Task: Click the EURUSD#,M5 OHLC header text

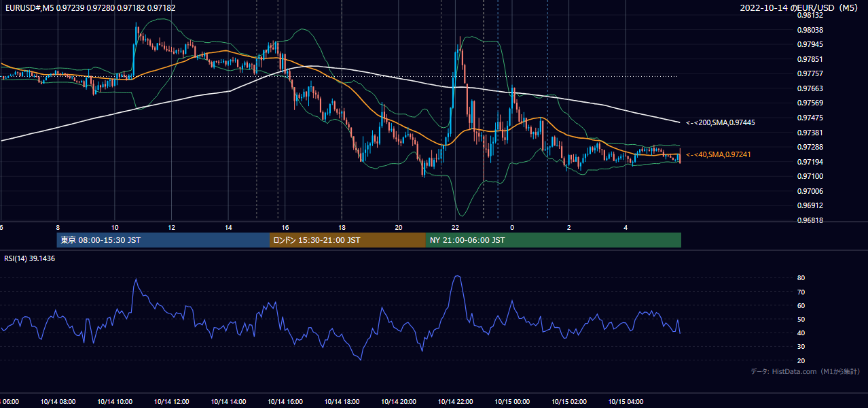Action: point(89,7)
